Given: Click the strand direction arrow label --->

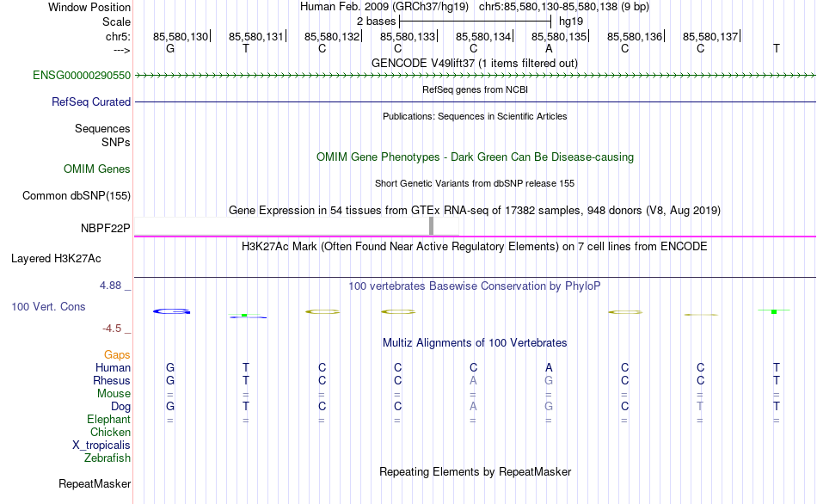Looking at the screenshot, I should coord(122,50).
